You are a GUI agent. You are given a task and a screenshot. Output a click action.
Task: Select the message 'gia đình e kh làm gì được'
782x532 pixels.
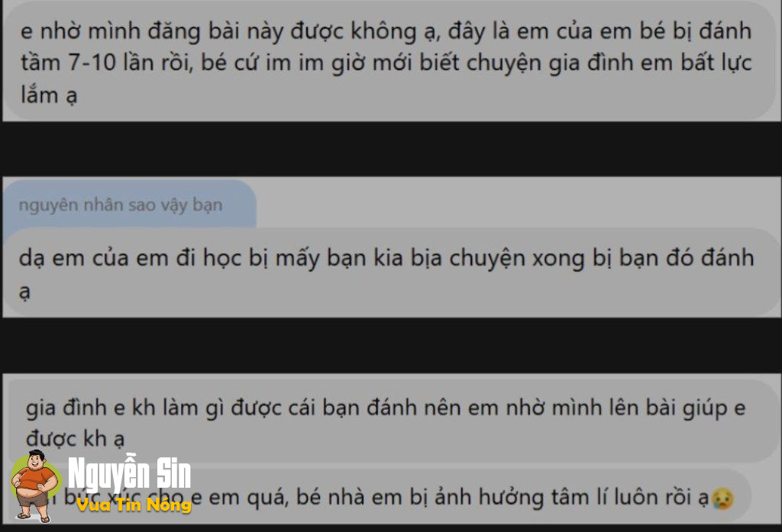(x=391, y=422)
